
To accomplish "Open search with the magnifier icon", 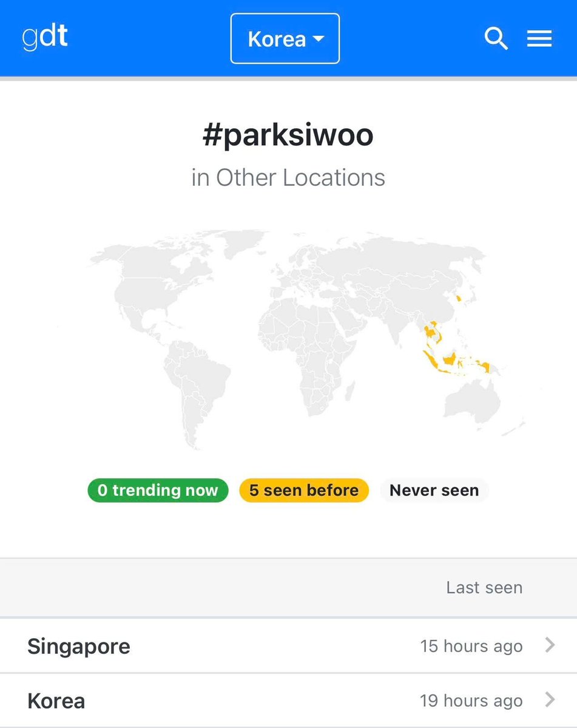I will pos(496,38).
